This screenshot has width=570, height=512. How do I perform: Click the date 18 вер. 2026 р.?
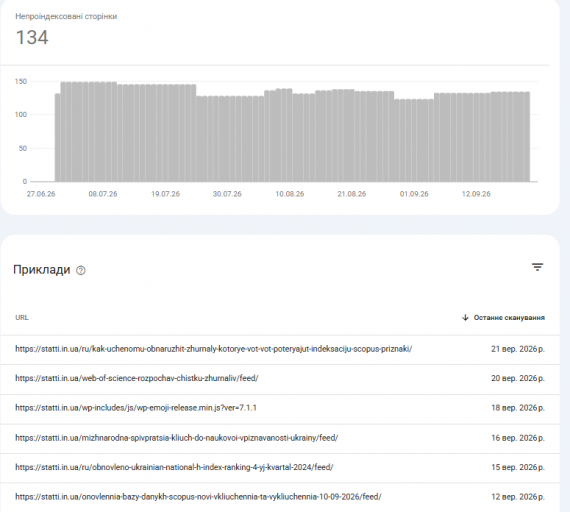click(x=518, y=408)
